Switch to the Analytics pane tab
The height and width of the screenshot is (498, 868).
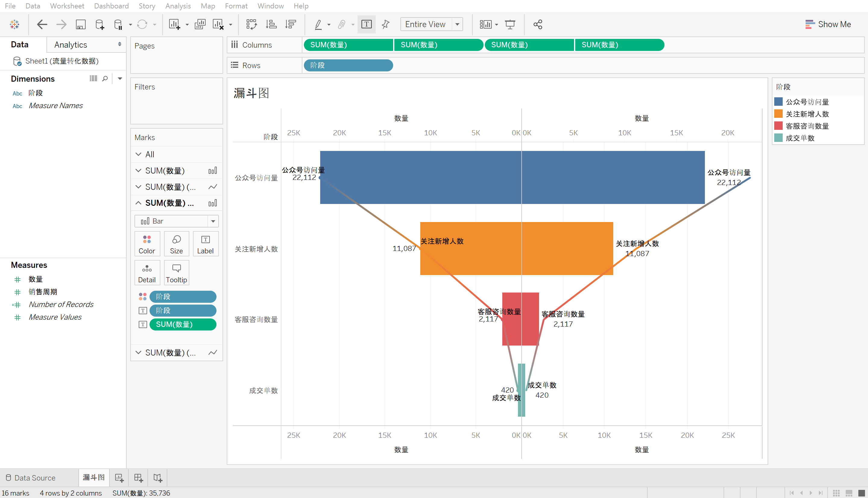click(71, 45)
